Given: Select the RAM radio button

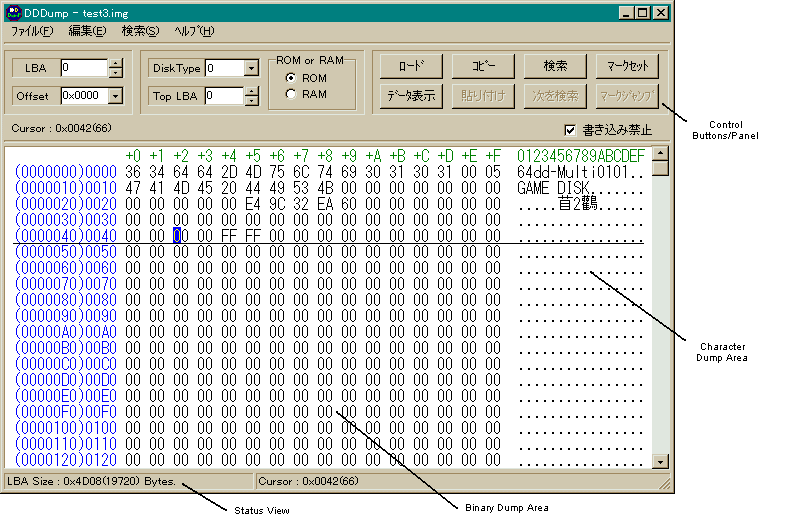Looking at the screenshot, I should [291, 94].
